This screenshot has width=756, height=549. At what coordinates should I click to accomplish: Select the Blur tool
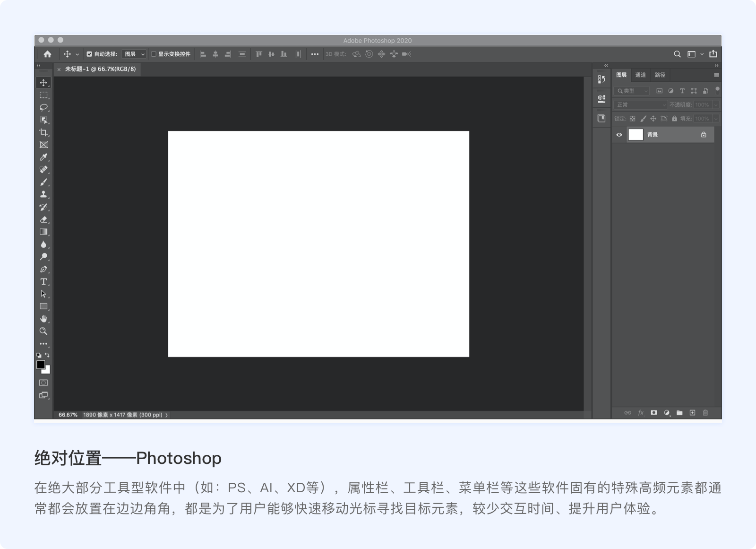click(x=43, y=244)
